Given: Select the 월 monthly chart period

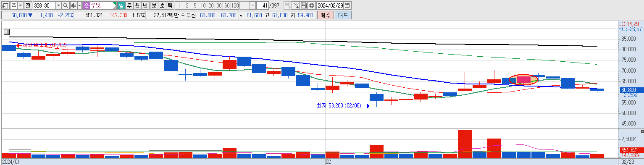Looking at the screenshot, I should click(137, 5).
